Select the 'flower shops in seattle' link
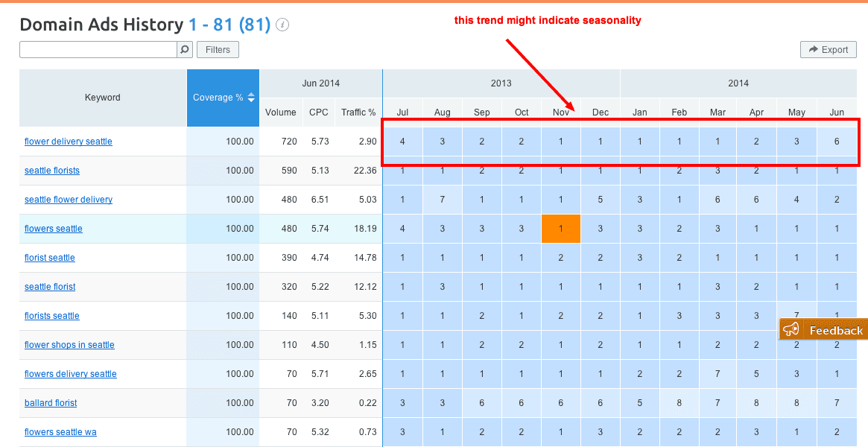The image size is (868, 447). (69, 345)
